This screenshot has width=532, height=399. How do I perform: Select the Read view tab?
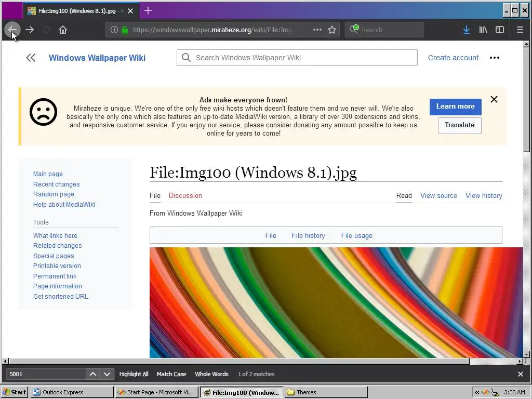[404, 195]
